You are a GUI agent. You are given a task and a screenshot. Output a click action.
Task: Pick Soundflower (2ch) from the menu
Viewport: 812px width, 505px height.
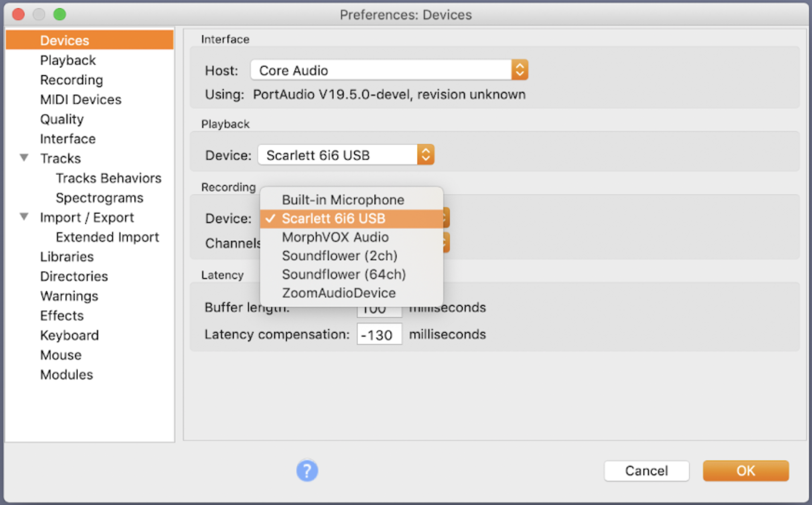click(x=339, y=256)
